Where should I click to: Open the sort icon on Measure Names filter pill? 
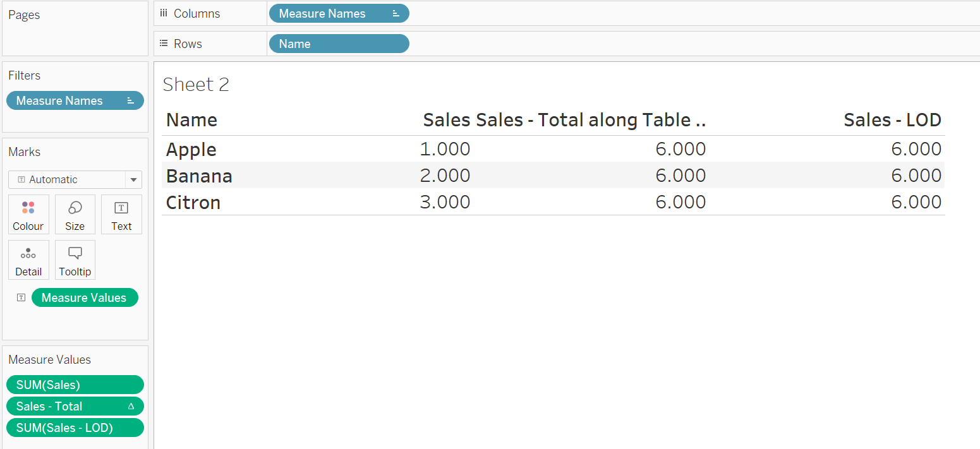click(131, 100)
